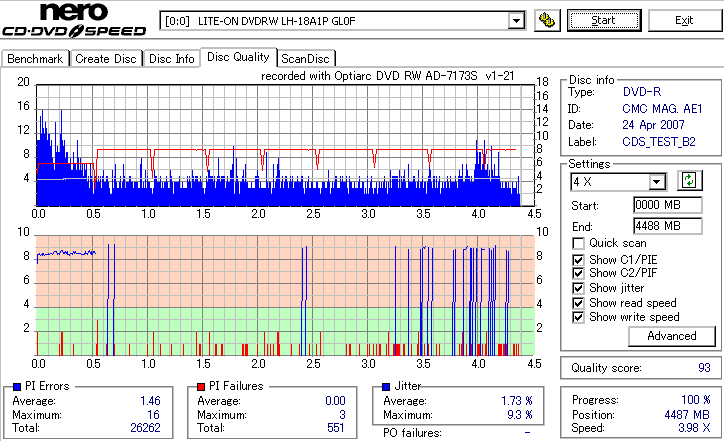Viewport: 724px width, 441px height.
Task: Click the disc ID CMC MAG. AE1
Action: pyautogui.click(x=662, y=109)
